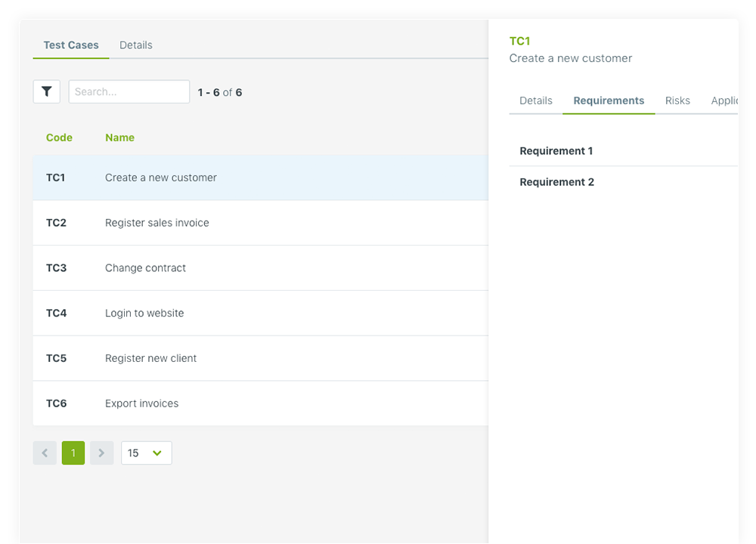The image size is (756, 544).
Task: Select row Create a new customer
Action: coord(260,178)
